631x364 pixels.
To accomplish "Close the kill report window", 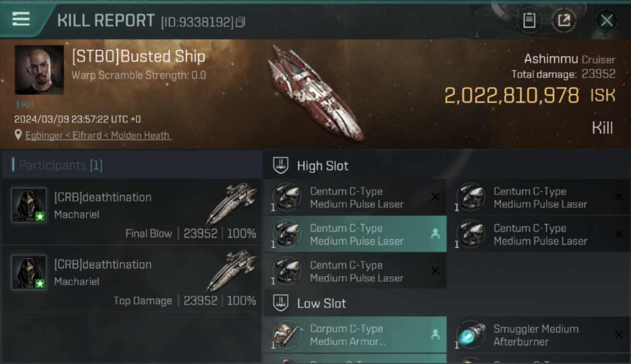I will [606, 20].
